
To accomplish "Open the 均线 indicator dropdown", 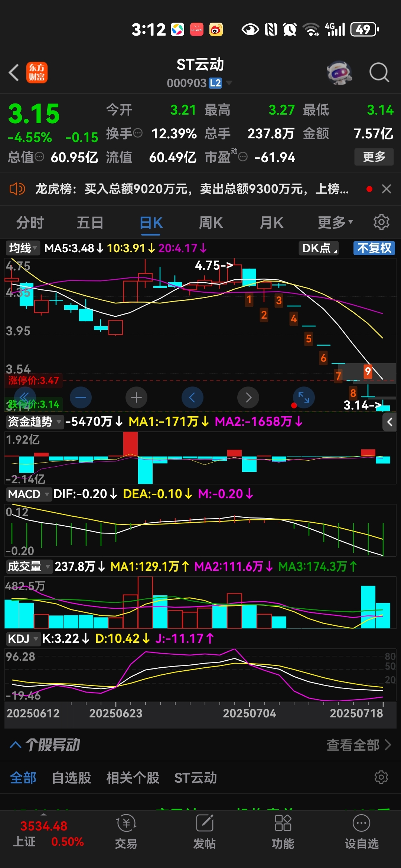I will pos(23,248).
